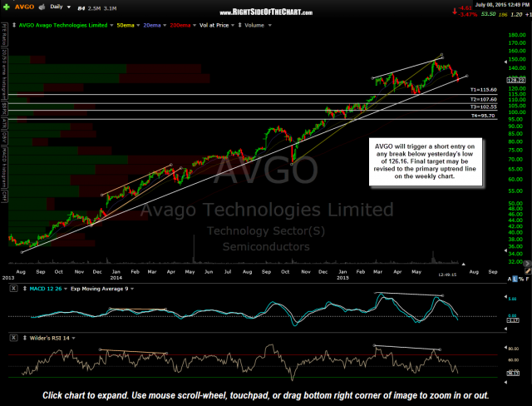
Task: Click the -3.47% percent change value
Action: pos(467,15)
